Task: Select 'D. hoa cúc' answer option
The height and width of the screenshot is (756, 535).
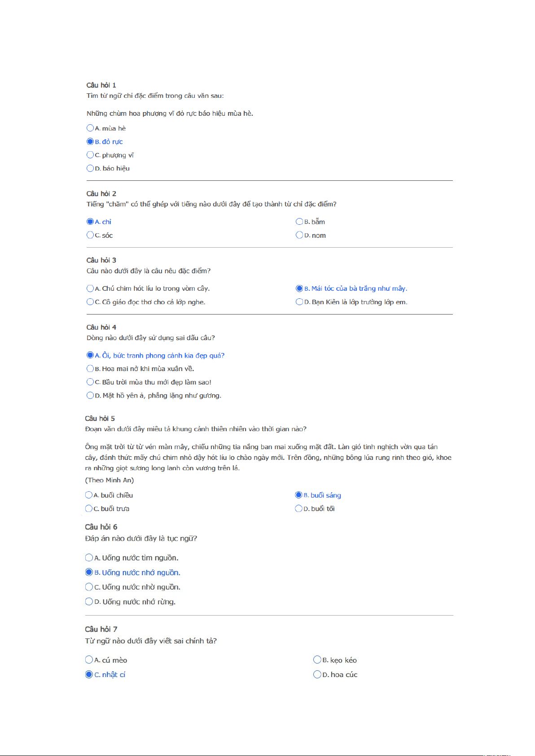Action: [x=317, y=674]
